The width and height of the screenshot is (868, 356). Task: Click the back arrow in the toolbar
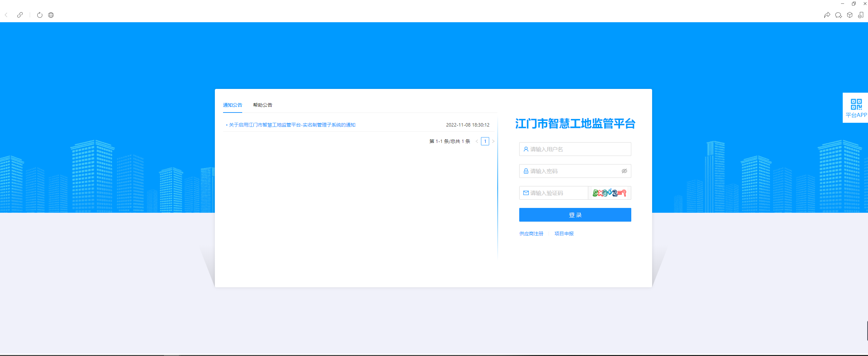pos(6,15)
